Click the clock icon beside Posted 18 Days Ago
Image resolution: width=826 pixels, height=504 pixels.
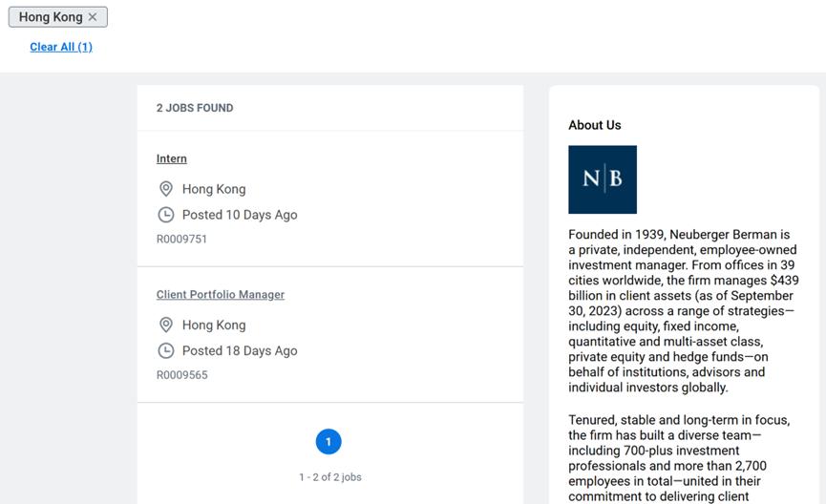[166, 350]
